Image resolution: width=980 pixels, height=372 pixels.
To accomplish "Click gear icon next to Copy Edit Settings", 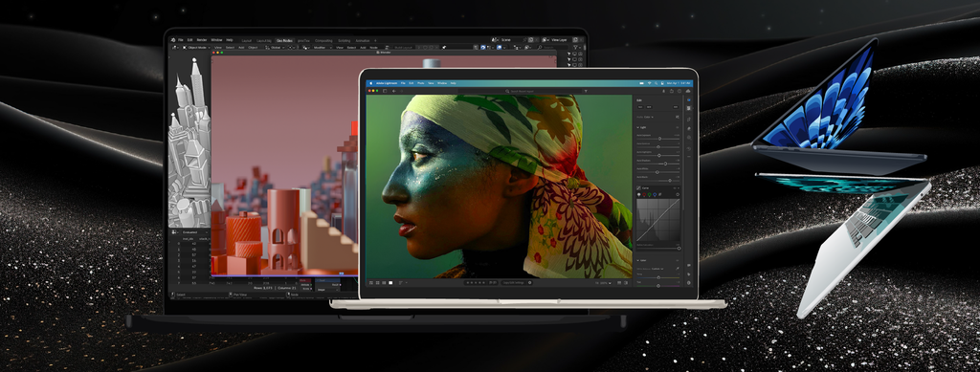I will tap(530, 283).
